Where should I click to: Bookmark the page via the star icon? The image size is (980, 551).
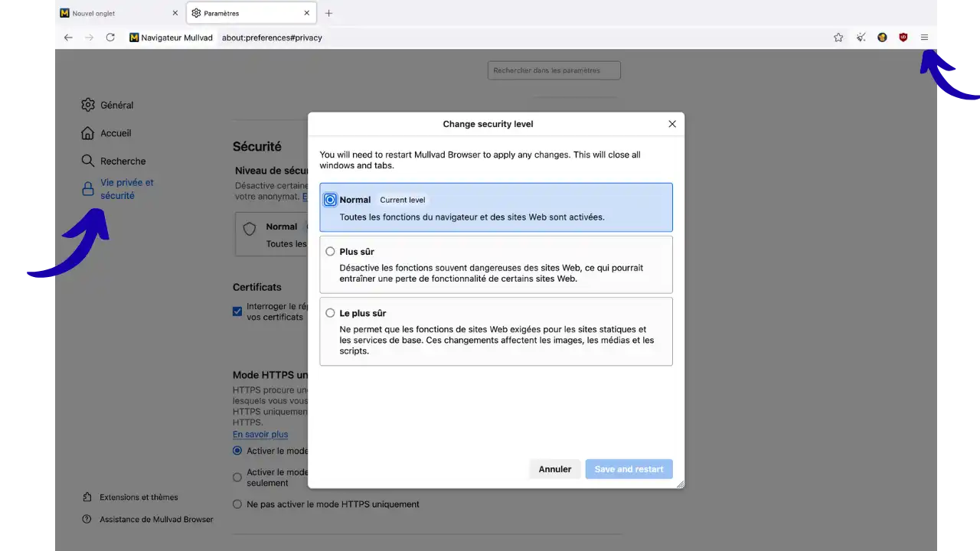pos(838,37)
